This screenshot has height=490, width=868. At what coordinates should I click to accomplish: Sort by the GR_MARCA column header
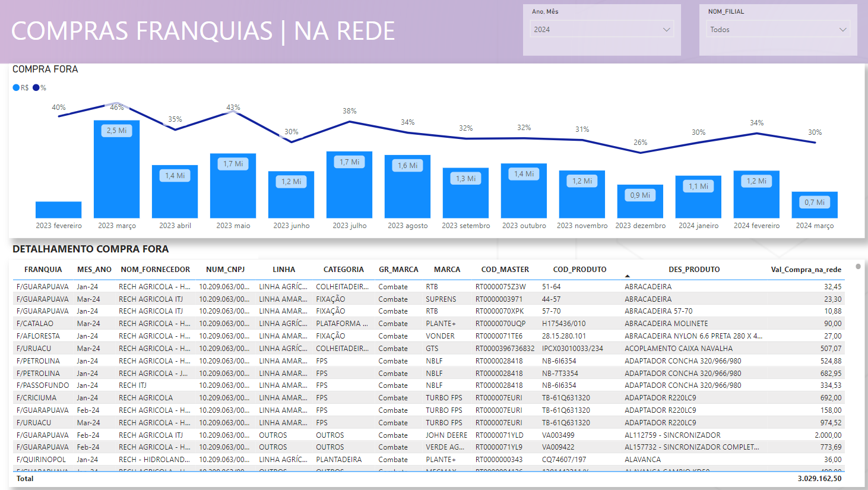(398, 270)
